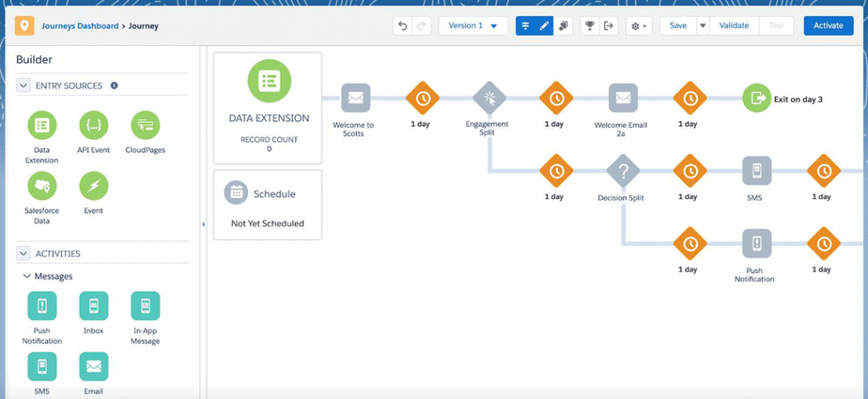Select the CloudPages entry source icon
The image size is (868, 399).
[x=145, y=125]
